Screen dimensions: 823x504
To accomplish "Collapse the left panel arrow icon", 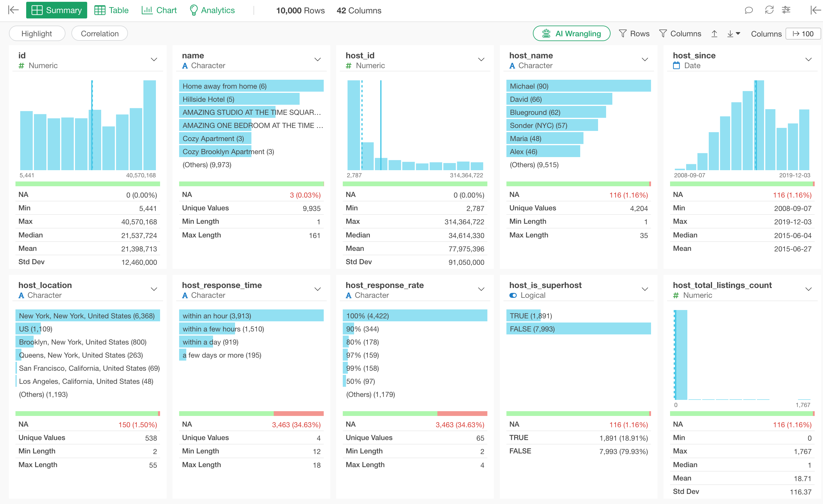I will (x=13, y=10).
